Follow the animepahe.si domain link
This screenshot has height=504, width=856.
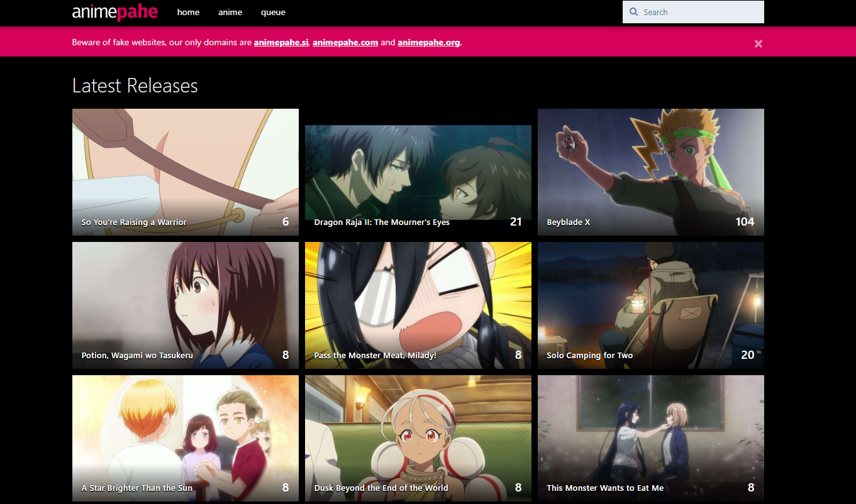[281, 43]
